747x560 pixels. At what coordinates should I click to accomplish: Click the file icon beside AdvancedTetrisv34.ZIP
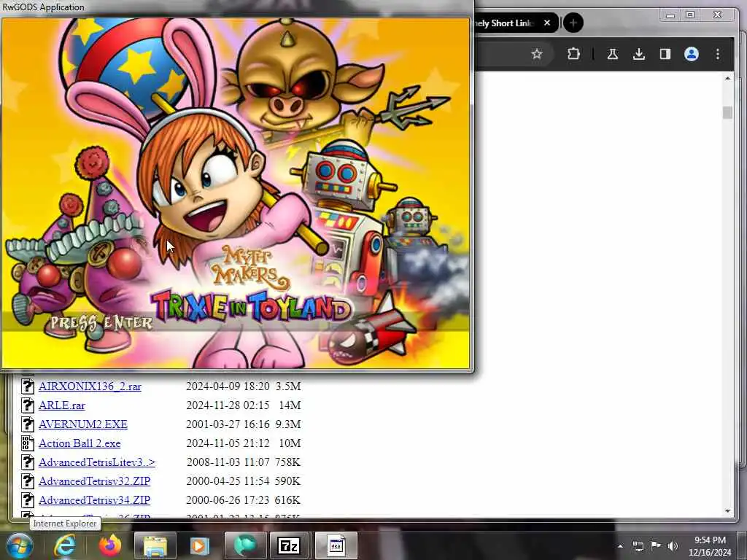point(28,500)
